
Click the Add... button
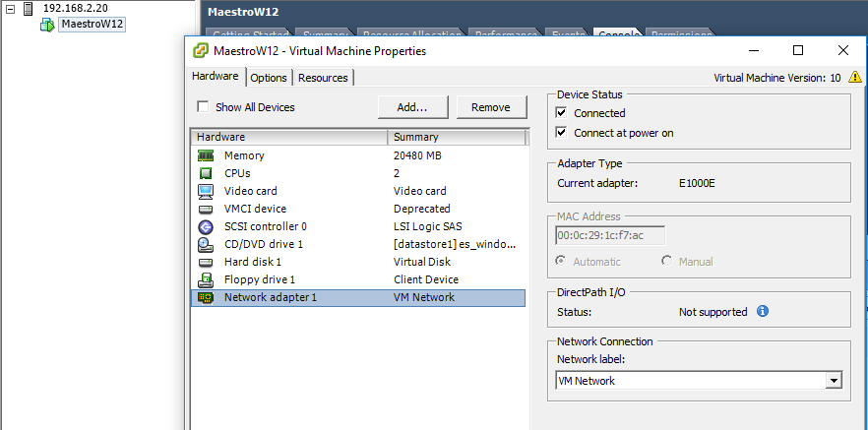(x=411, y=107)
